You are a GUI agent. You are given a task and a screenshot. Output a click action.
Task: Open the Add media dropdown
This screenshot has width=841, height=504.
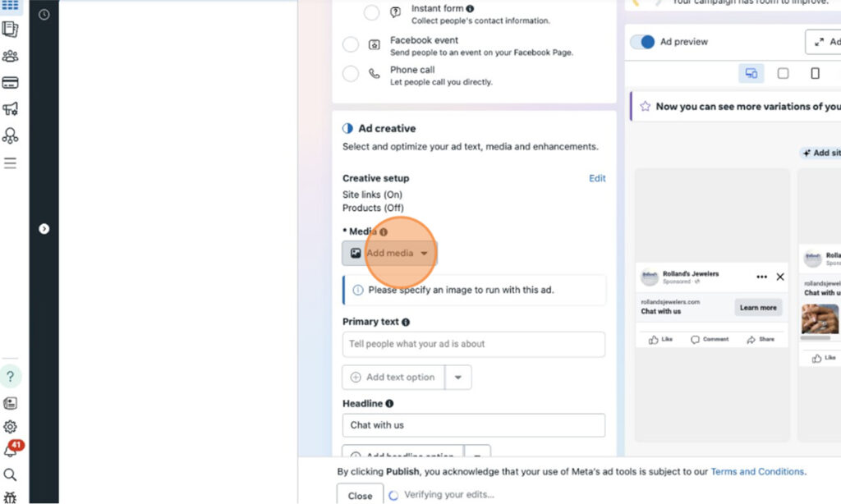point(390,254)
